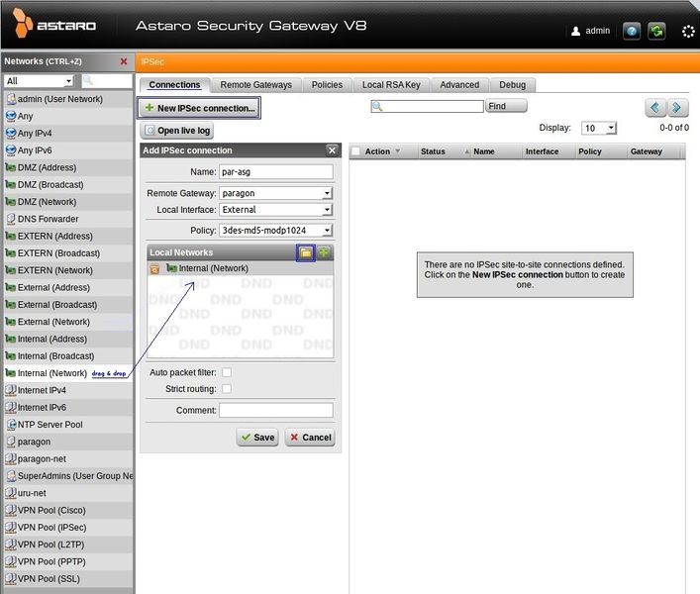700x594 pixels.
Task: Change the Display count dropdown
Action: pyautogui.click(x=599, y=128)
